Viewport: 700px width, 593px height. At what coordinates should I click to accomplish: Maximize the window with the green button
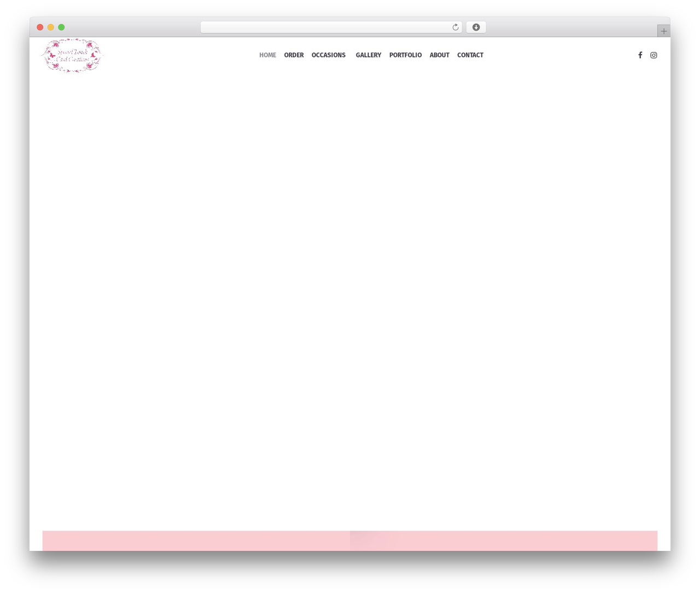pos(61,27)
